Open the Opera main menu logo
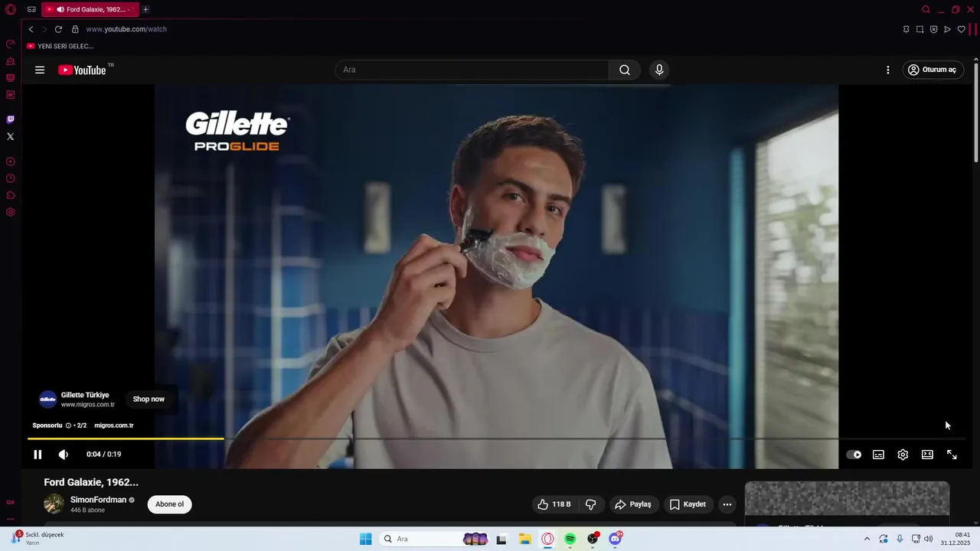The image size is (980, 551). coord(11,10)
